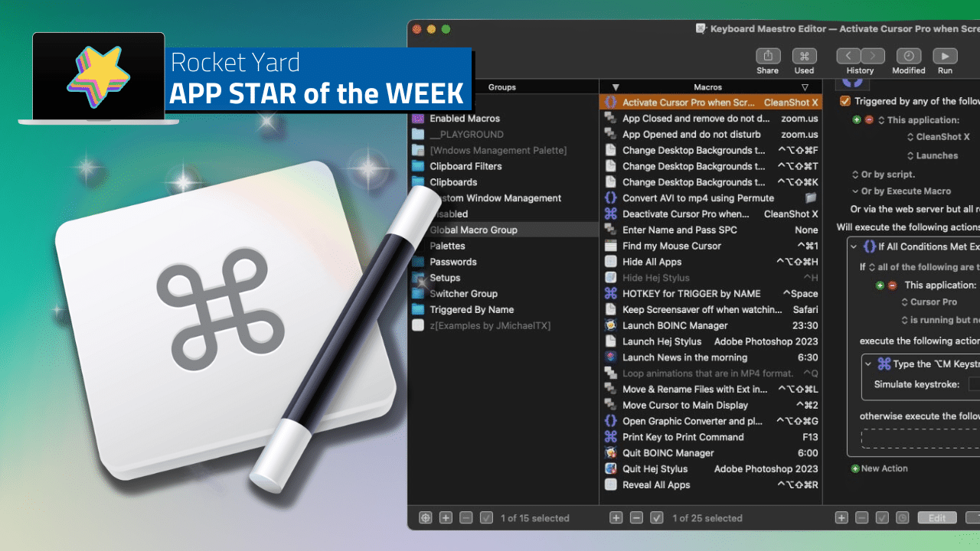Click the Edit button

click(x=937, y=518)
